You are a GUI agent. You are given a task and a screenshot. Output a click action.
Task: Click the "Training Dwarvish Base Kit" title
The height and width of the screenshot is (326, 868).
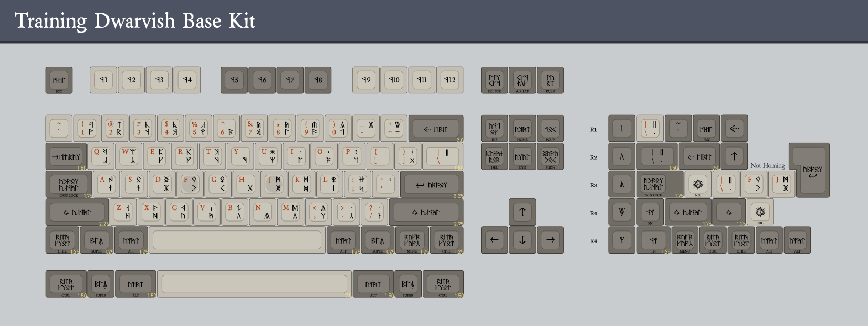[x=134, y=21]
